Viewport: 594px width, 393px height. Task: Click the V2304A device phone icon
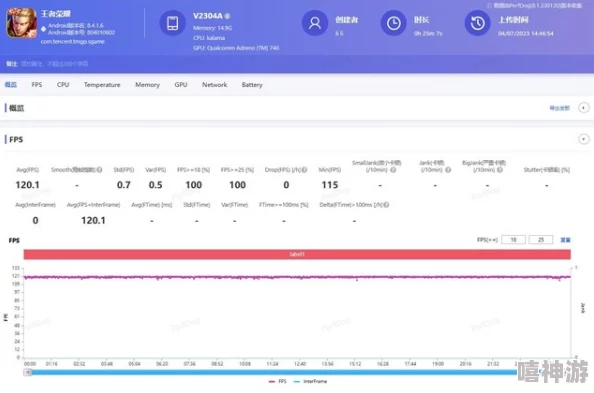[x=172, y=23]
